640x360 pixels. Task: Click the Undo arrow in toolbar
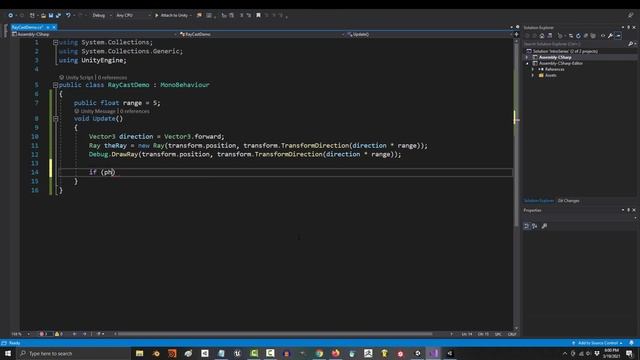tap(68, 16)
